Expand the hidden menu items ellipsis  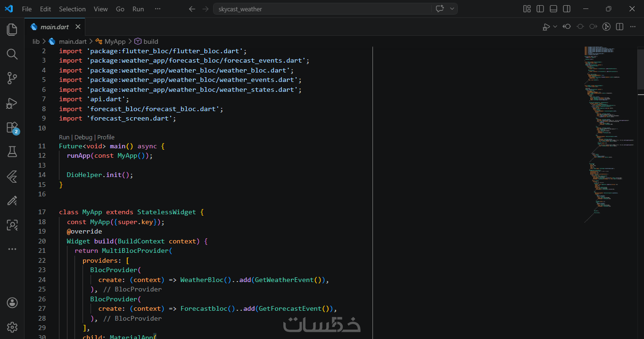pos(157,9)
